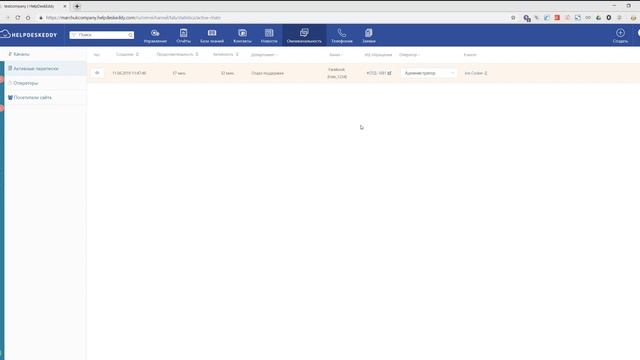Reload the page in the browser

point(18,18)
